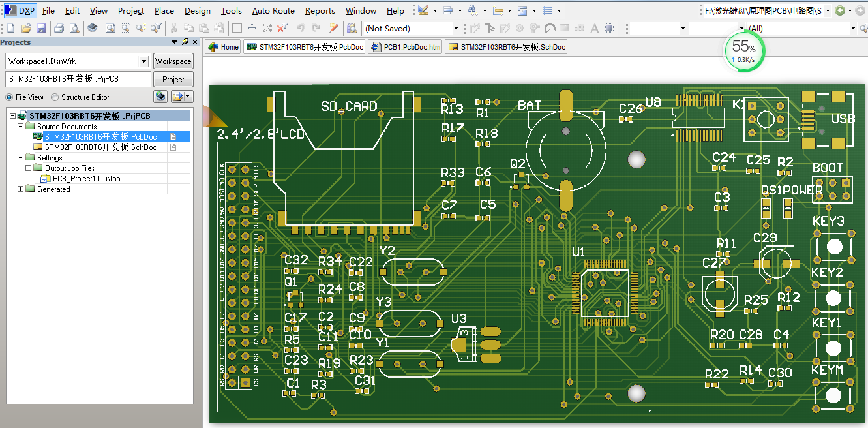
Task: Undo the last action
Action: [300, 28]
